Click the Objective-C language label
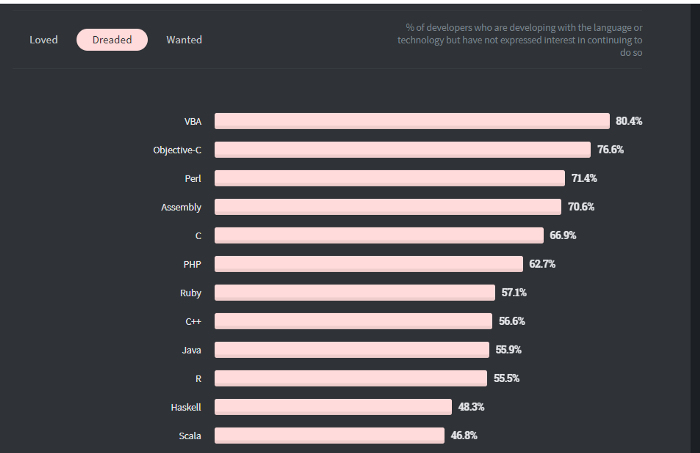 pyautogui.click(x=177, y=150)
